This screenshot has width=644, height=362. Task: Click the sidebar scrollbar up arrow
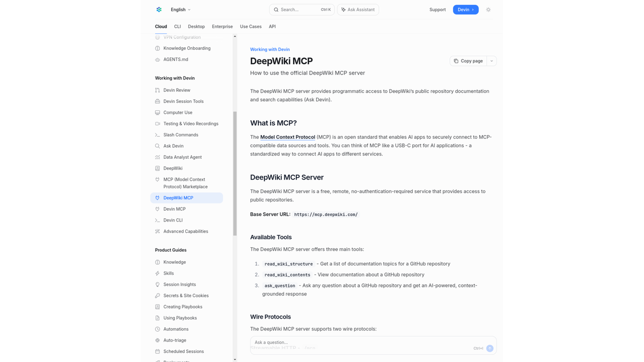[235, 36]
